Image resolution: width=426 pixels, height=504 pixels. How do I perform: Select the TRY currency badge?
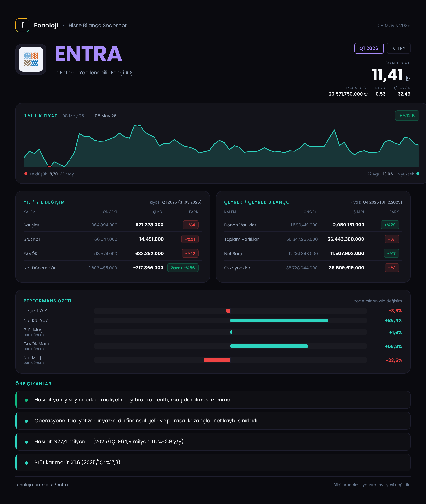click(x=398, y=48)
